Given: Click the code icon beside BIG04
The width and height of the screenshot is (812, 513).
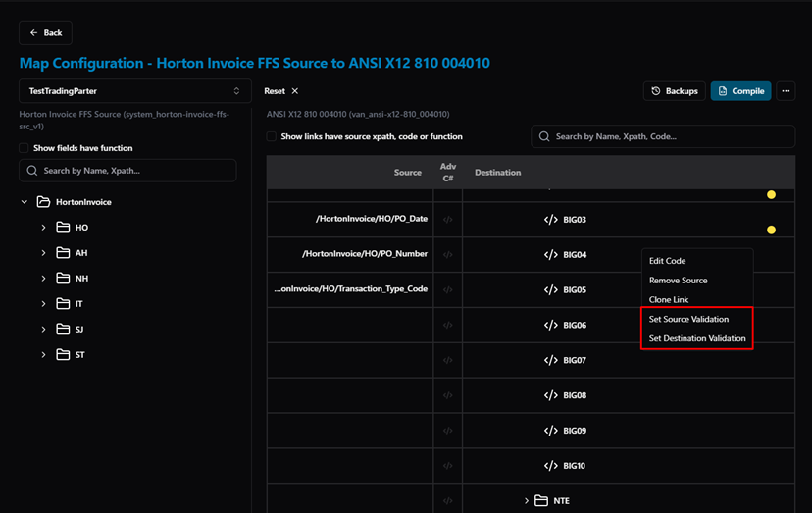Looking at the screenshot, I should click(x=551, y=255).
